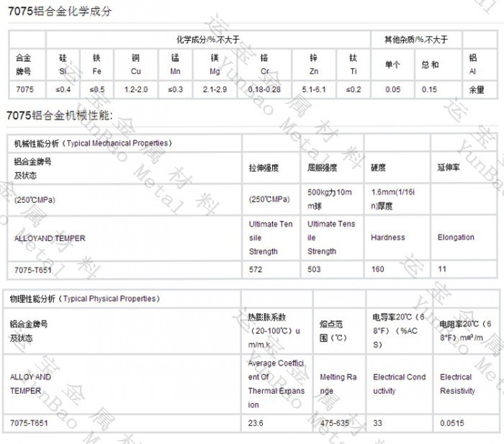Click the 'Ultimate Tensile Strength' cell under 拉伸强度
The width and height of the screenshot is (504, 444).
[271, 237]
